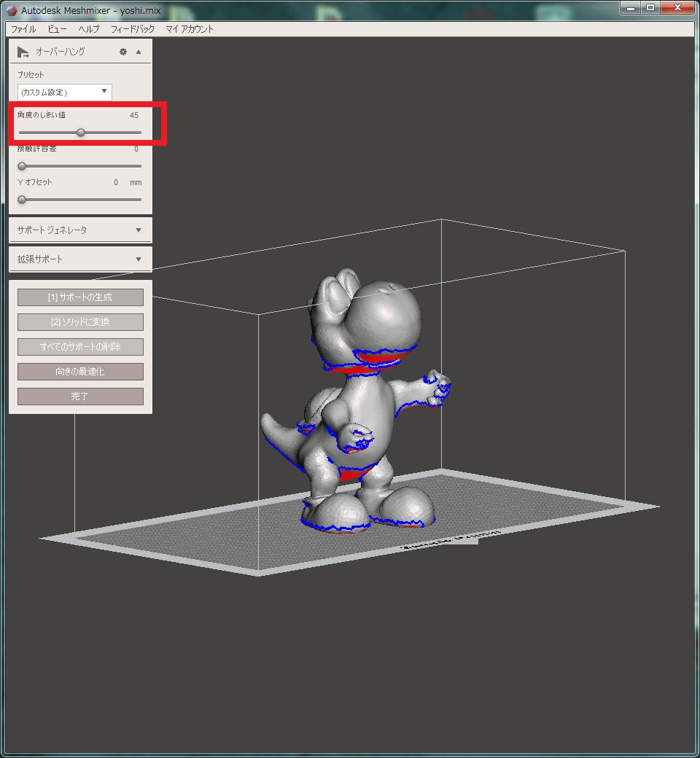The height and width of the screenshot is (758, 700).
Task: Open the ヘルプ menu
Action: tap(89, 29)
